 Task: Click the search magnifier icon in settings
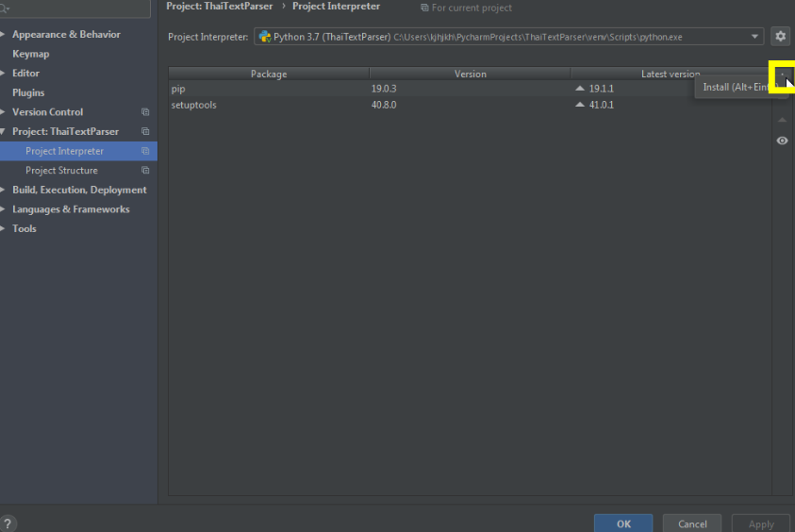tap(4, 8)
